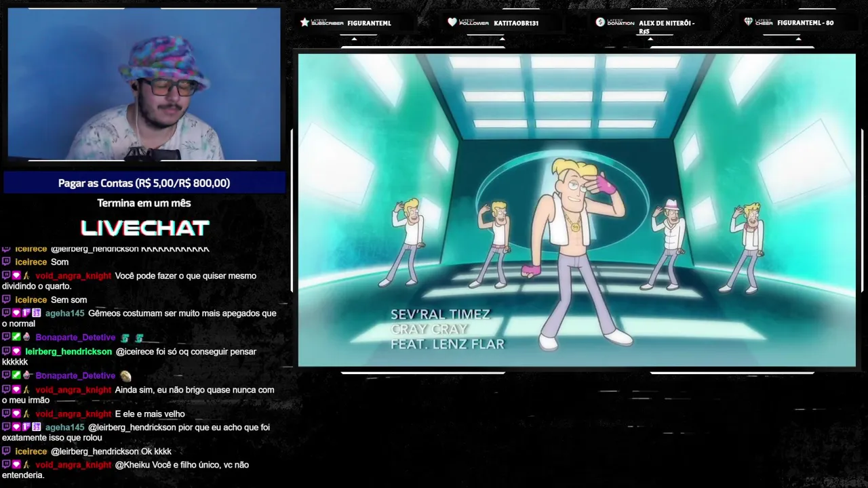Click the patterned badge before ageha145 'Gêmeos'
This screenshot has height=488, width=868.
37,313
